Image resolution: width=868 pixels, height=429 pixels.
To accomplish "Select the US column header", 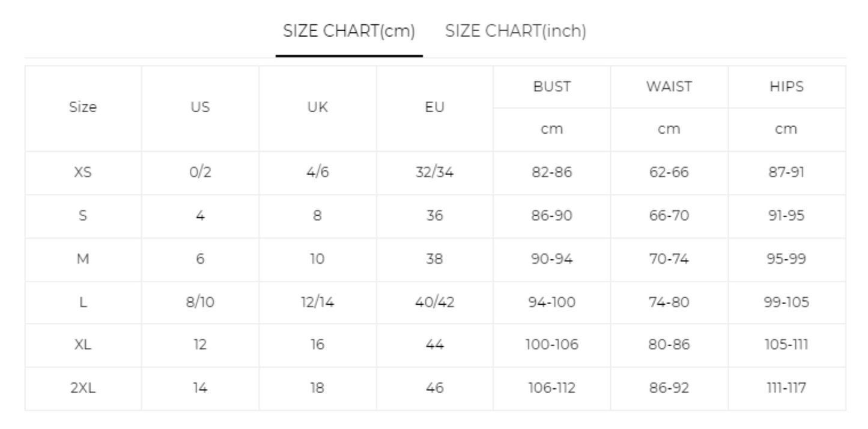I will [200, 108].
